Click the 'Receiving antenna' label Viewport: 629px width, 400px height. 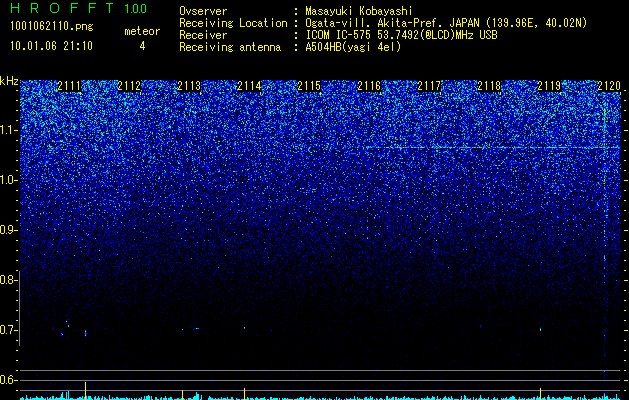coord(230,47)
